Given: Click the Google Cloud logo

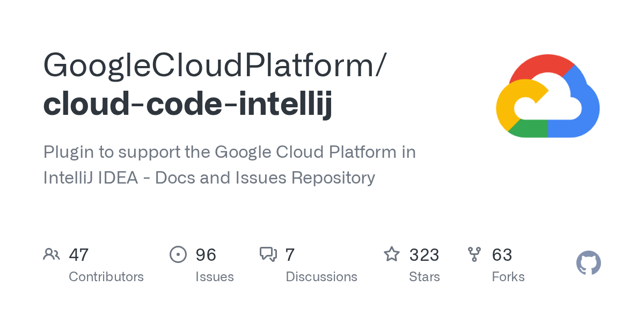Looking at the screenshot, I should (548, 96).
